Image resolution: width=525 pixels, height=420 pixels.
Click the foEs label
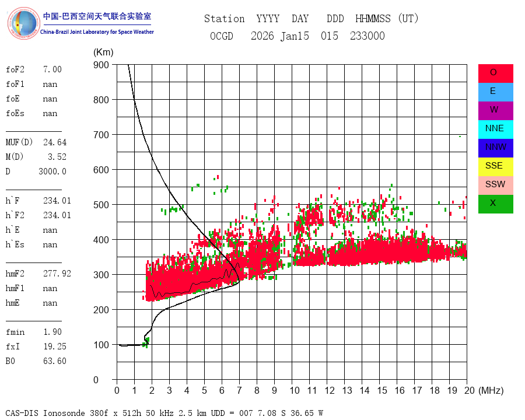click(x=15, y=113)
